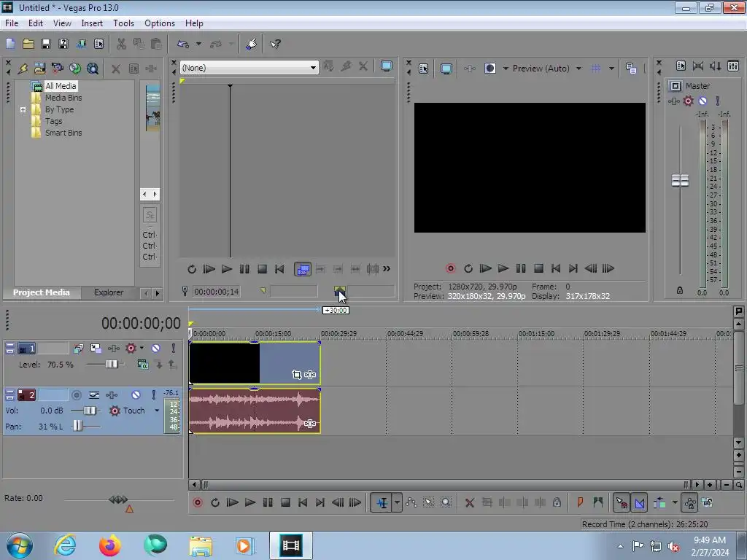Switch to the Project Media tab

point(41,292)
